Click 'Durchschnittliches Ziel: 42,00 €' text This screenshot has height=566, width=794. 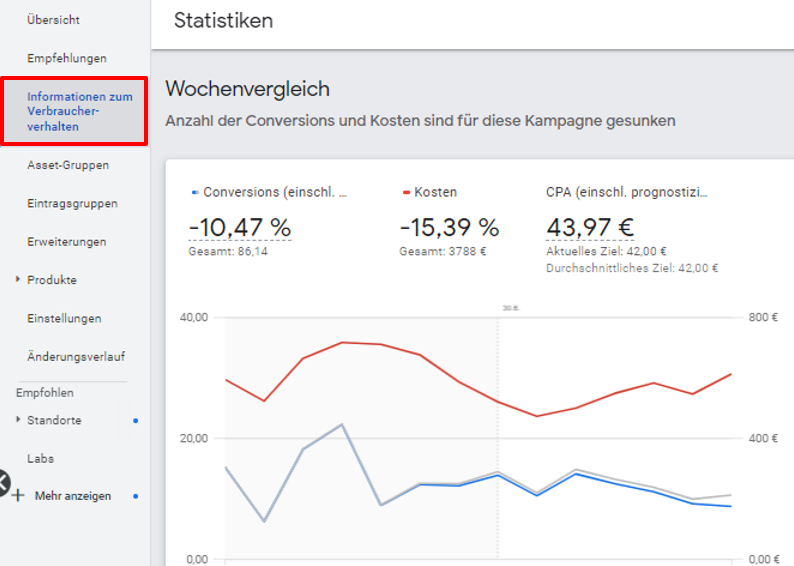click(632, 268)
